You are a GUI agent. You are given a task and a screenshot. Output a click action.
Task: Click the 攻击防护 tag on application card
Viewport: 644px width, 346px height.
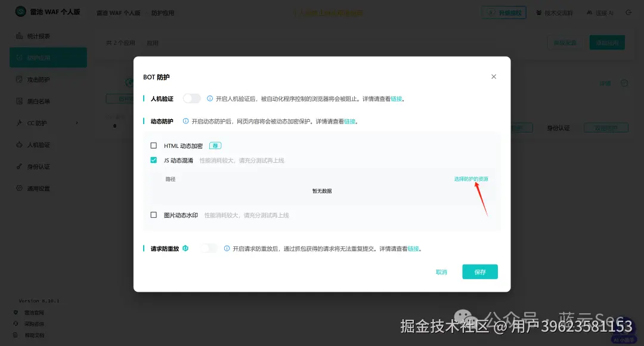tap(606, 128)
